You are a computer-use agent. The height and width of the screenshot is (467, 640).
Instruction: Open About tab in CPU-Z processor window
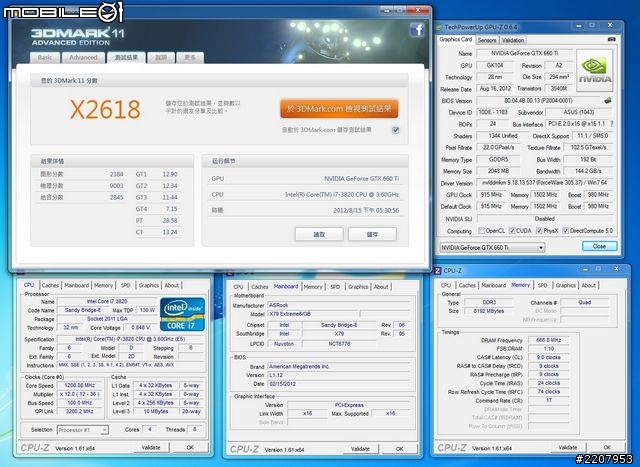(171, 285)
